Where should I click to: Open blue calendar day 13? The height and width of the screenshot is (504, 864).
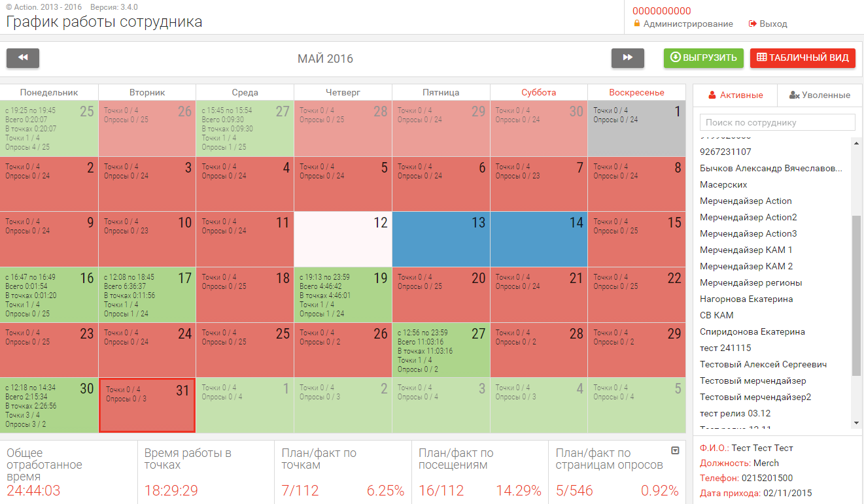441,239
